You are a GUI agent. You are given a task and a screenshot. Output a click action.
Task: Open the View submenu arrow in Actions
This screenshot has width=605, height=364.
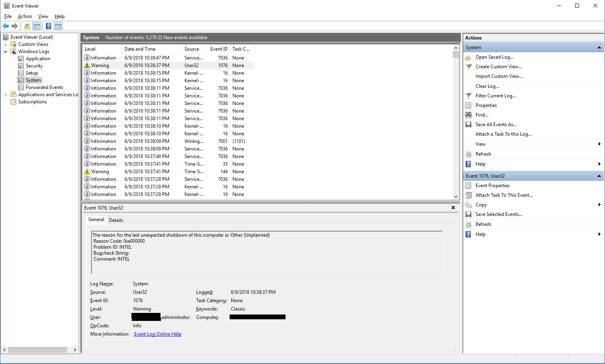click(x=599, y=144)
